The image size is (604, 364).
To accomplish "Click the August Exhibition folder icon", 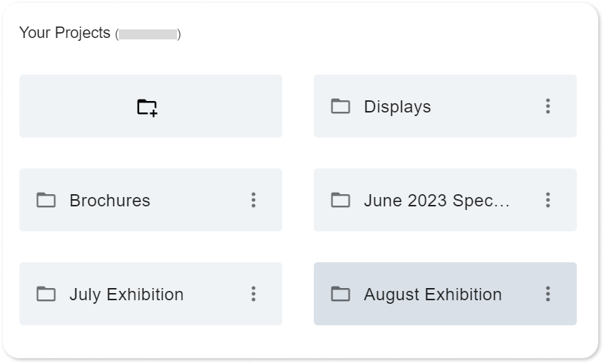I will 340,294.
